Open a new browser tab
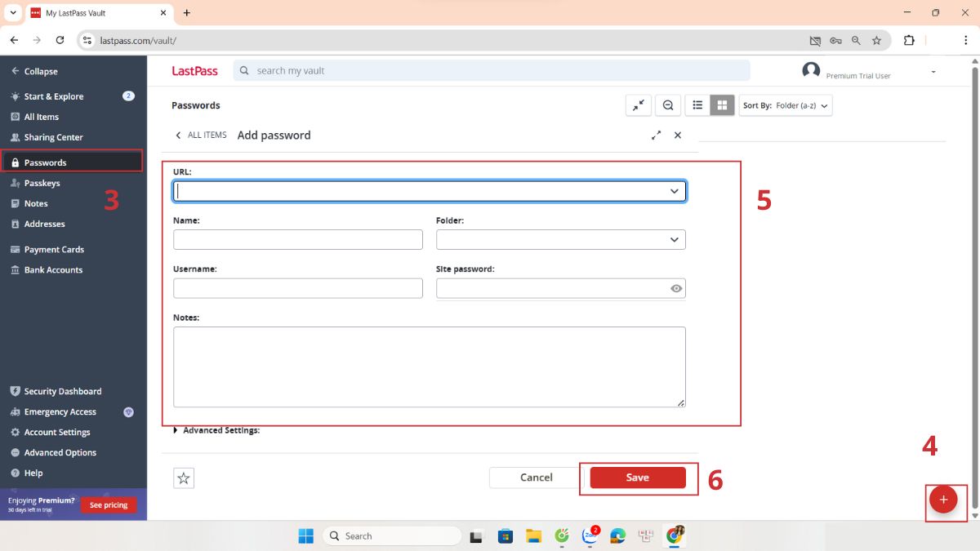 click(x=187, y=13)
